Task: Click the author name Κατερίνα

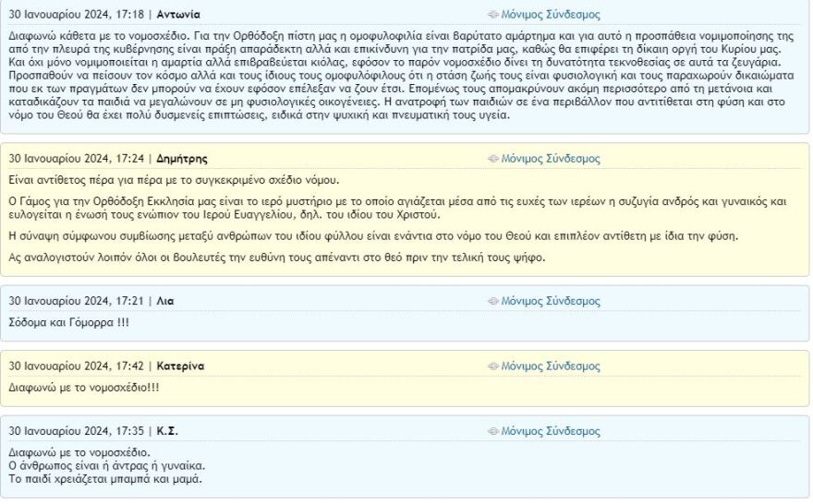Action: 180,366
